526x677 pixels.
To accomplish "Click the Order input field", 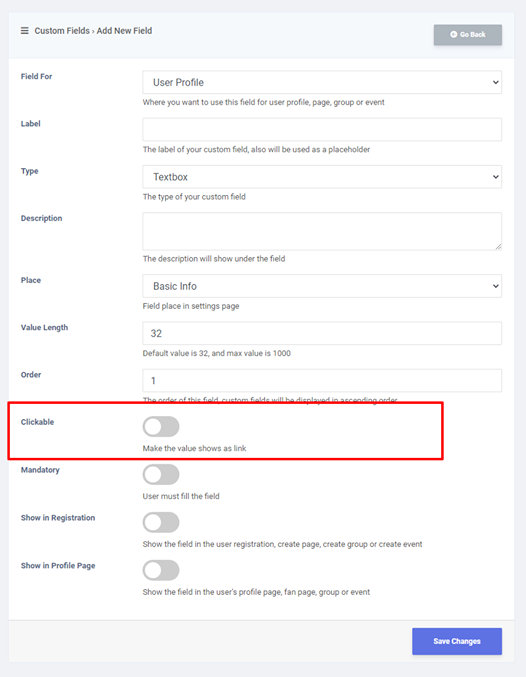I will tap(322, 380).
